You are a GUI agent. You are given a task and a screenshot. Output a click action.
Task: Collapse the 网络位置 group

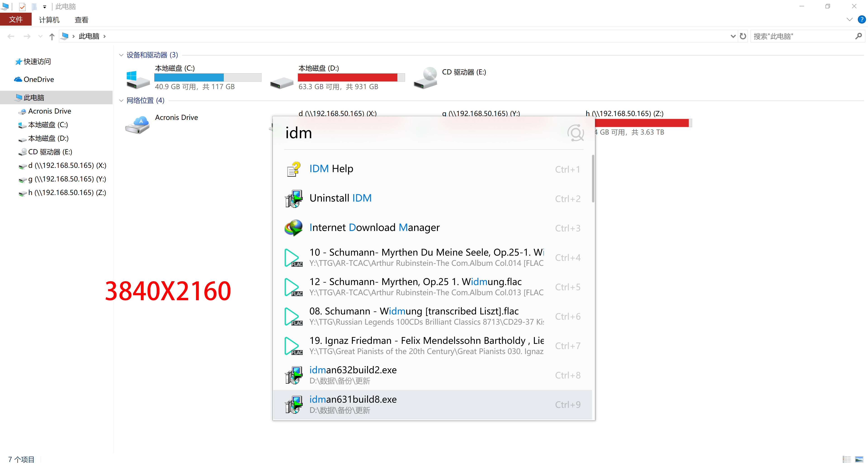121,100
